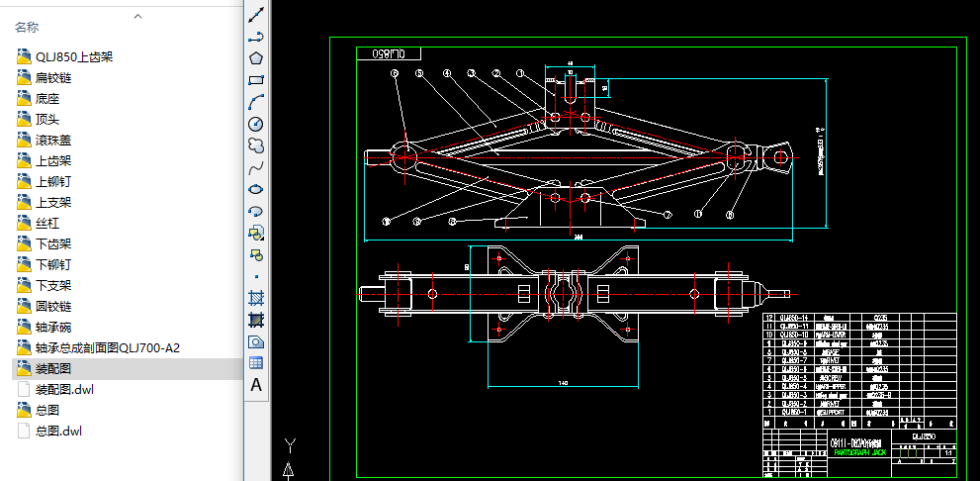The image size is (980, 481).
Task: Select the file 上铆钉
Action: [x=53, y=182]
